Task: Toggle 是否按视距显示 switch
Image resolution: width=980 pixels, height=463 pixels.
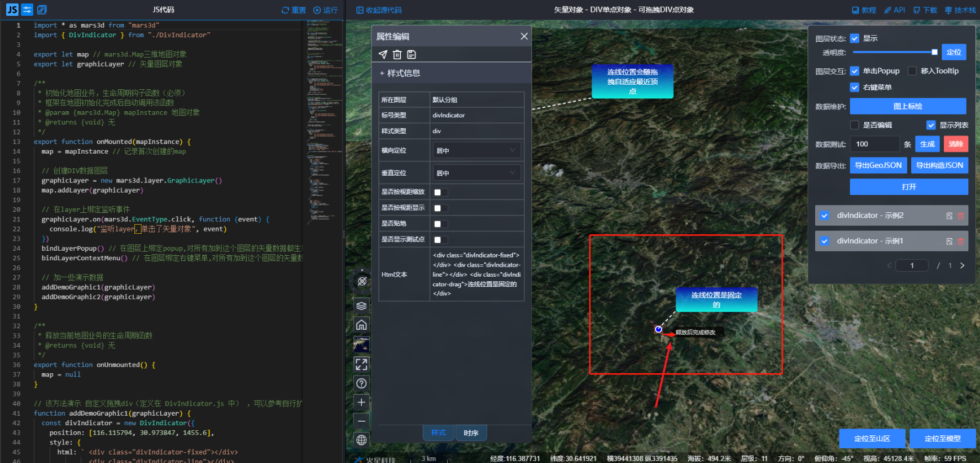Action: [x=440, y=208]
